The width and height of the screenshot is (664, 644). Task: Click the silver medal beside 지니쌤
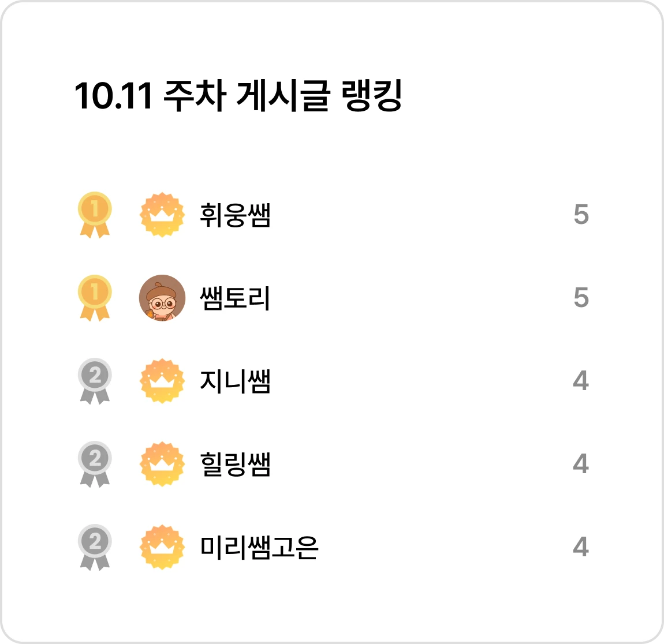click(x=95, y=381)
